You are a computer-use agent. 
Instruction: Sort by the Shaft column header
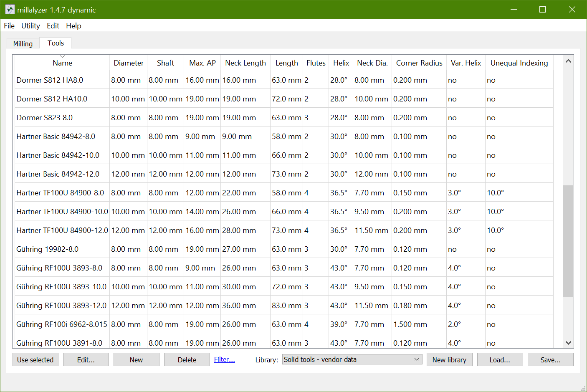[165, 63]
